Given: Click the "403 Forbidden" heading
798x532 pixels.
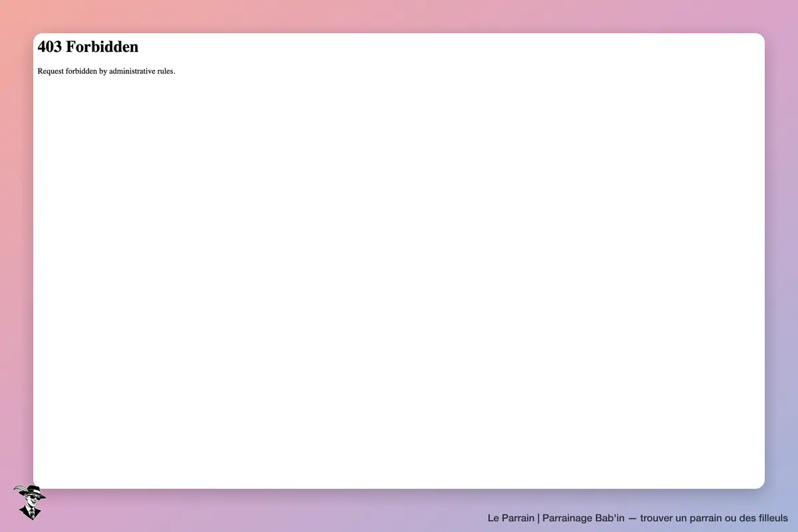Looking at the screenshot, I should (x=88, y=47).
